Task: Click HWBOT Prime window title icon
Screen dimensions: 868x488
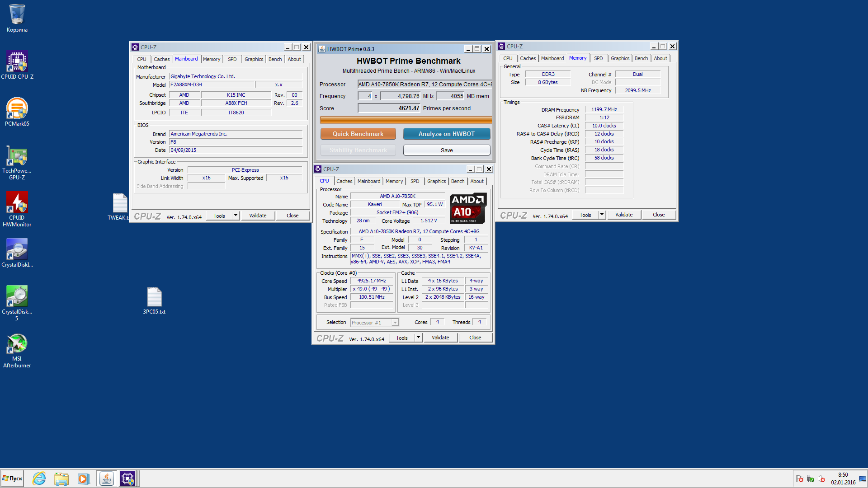Action: pyautogui.click(x=322, y=49)
